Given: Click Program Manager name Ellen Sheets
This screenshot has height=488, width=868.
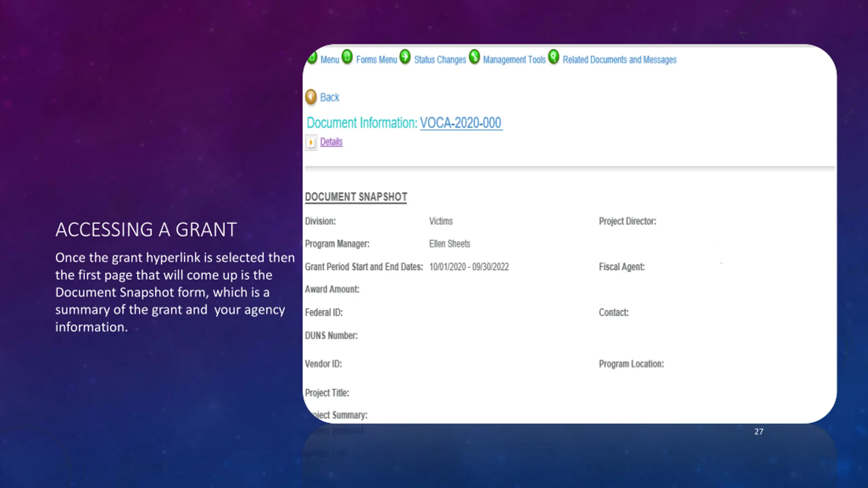Looking at the screenshot, I should (450, 244).
